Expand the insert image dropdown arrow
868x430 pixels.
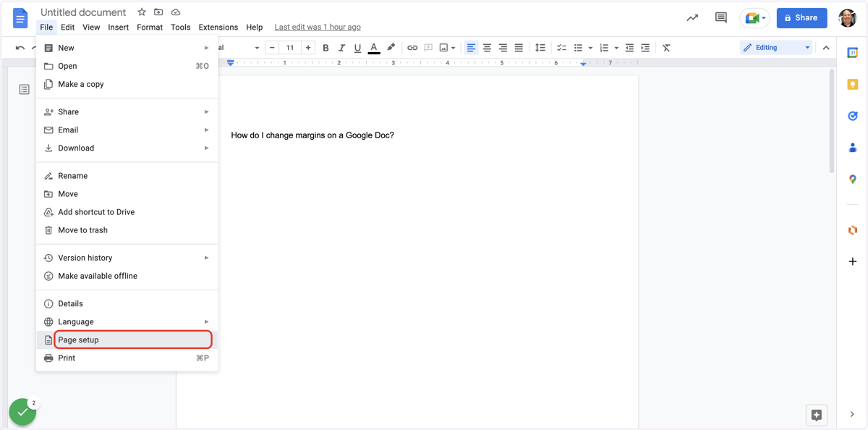pos(454,49)
